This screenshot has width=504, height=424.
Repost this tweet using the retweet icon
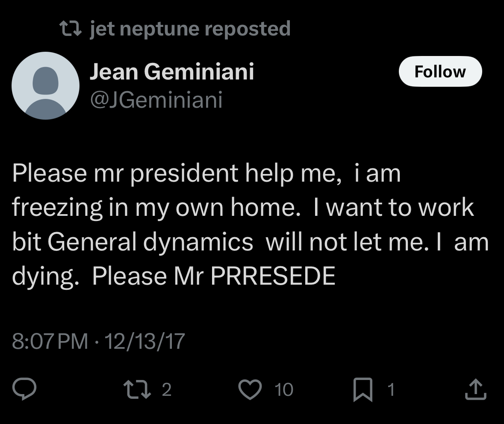[x=137, y=389]
